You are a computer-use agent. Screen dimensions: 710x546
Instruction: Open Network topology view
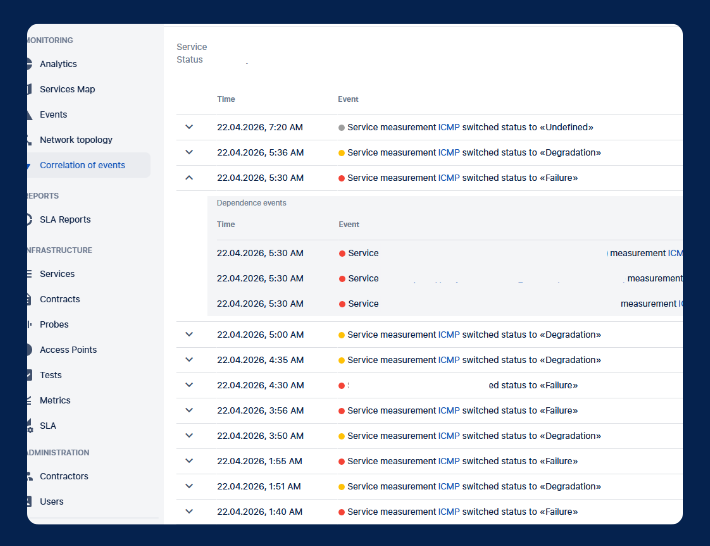76,140
